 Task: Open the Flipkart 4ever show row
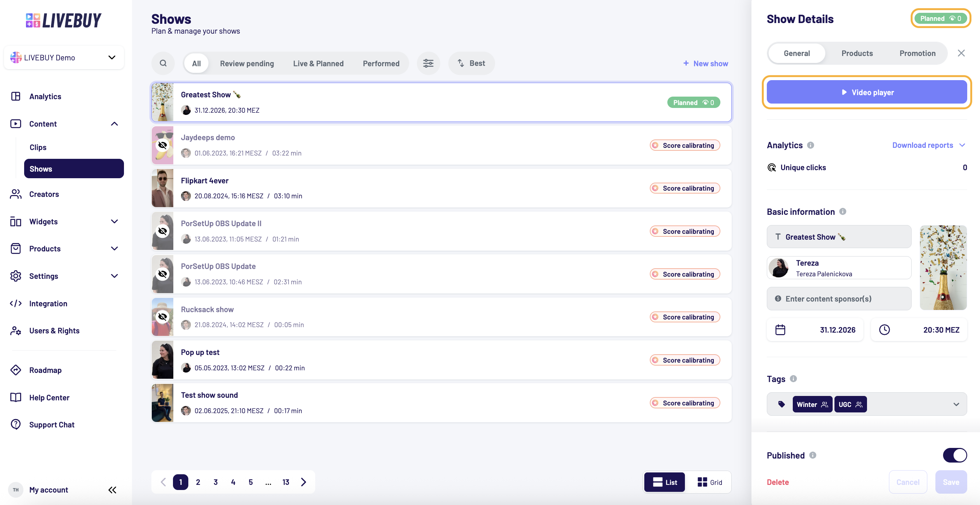pyautogui.click(x=441, y=188)
